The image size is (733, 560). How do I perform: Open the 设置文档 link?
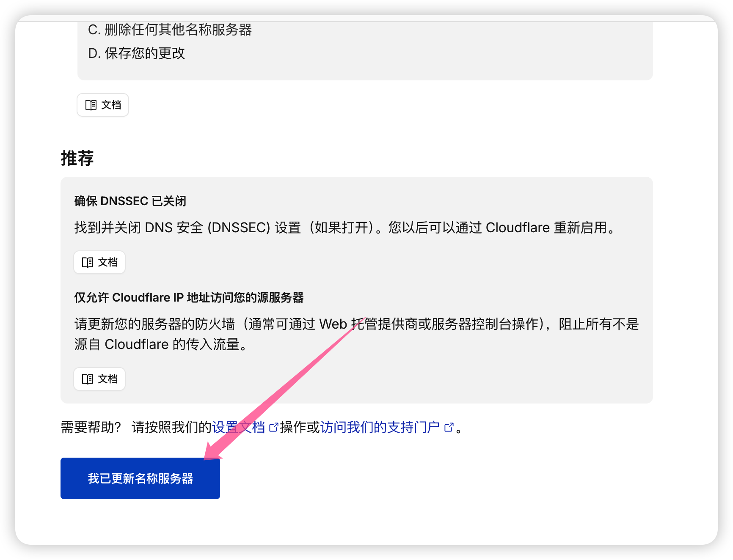(x=238, y=427)
